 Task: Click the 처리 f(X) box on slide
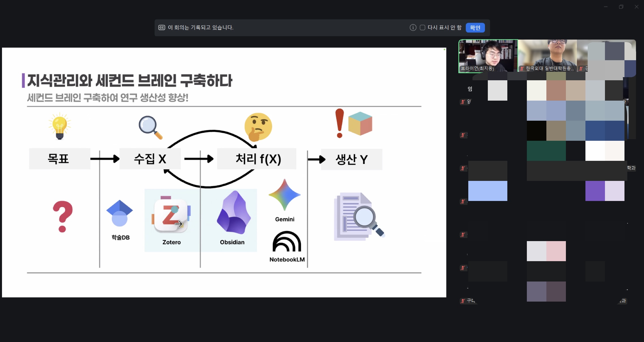(x=256, y=159)
